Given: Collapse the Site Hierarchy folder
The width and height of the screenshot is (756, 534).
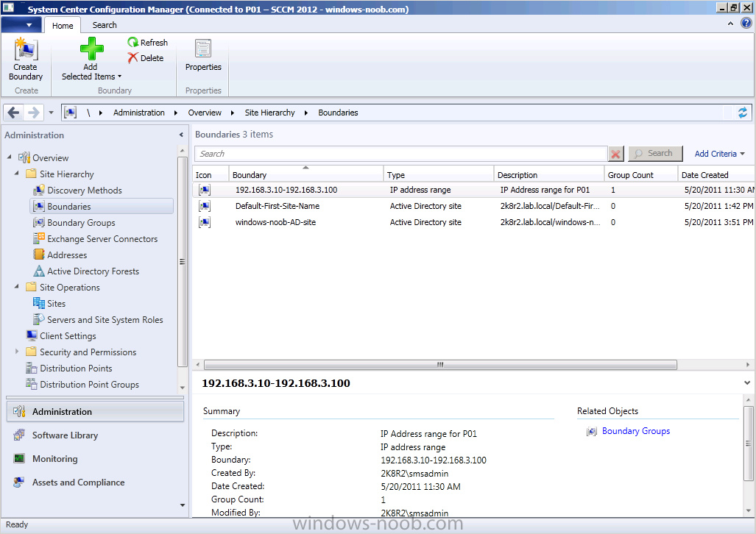Looking at the screenshot, I should pos(17,174).
